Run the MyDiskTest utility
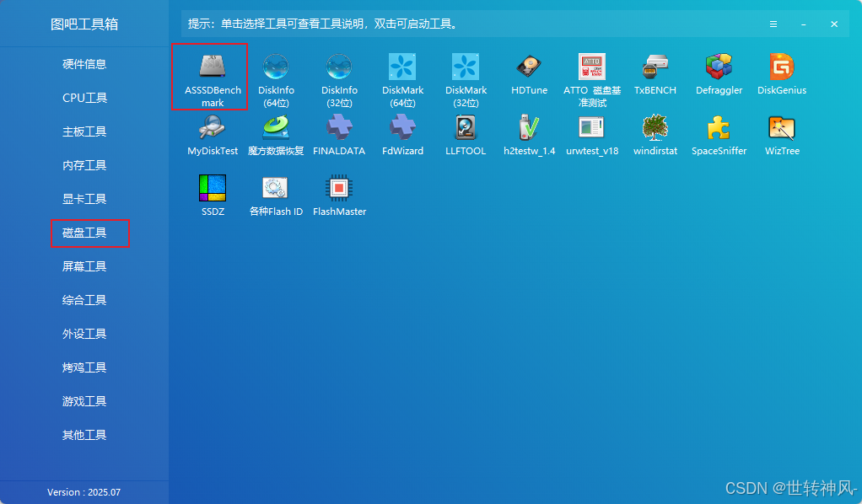862x504 pixels. [x=213, y=133]
